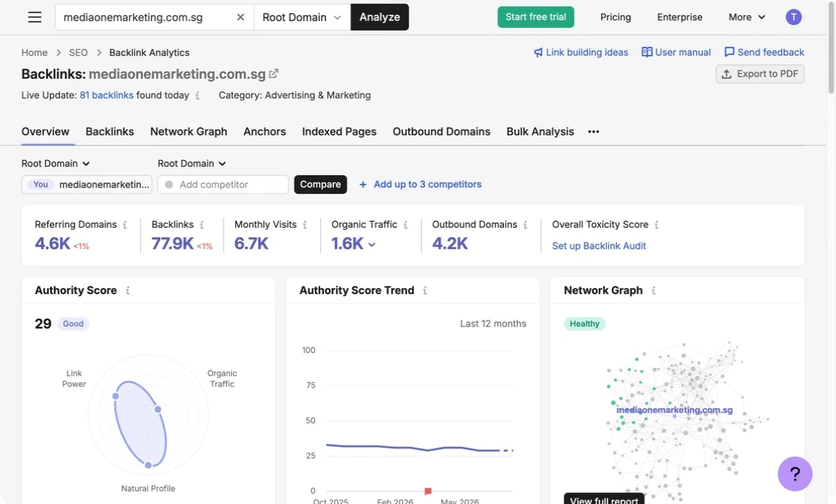Viewport: 836px width, 504px height.
Task: Go to Home in breadcrumb
Action: point(34,53)
